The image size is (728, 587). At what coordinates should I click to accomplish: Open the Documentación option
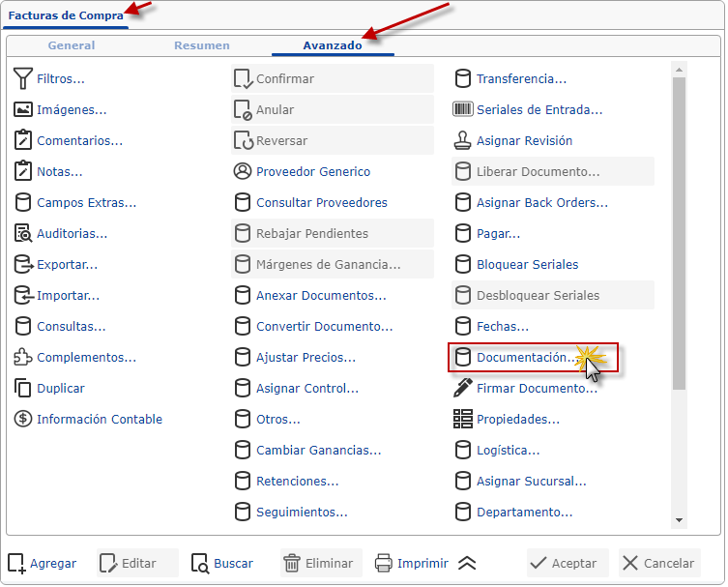(x=533, y=357)
